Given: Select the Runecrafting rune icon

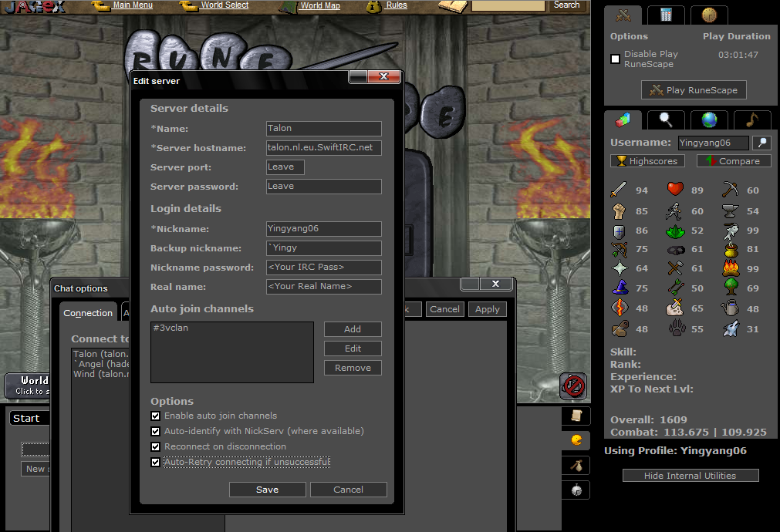Looking at the screenshot, I should pyautogui.click(x=619, y=308).
